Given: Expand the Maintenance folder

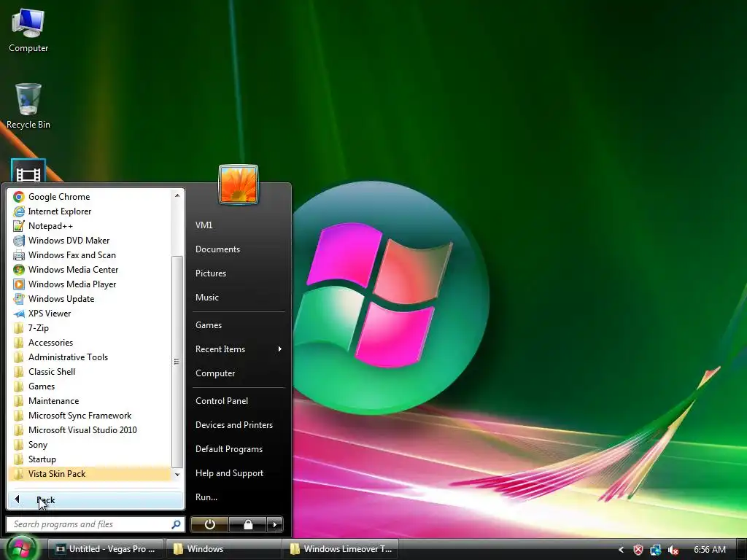Looking at the screenshot, I should pyautogui.click(x=90, y=401).
